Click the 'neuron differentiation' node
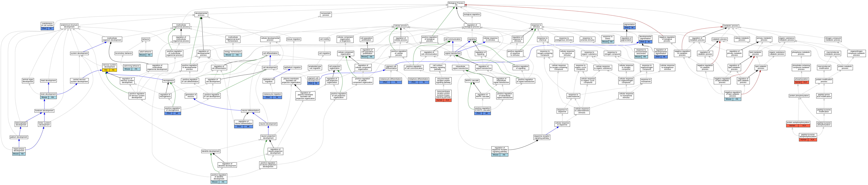 point(250,111)
